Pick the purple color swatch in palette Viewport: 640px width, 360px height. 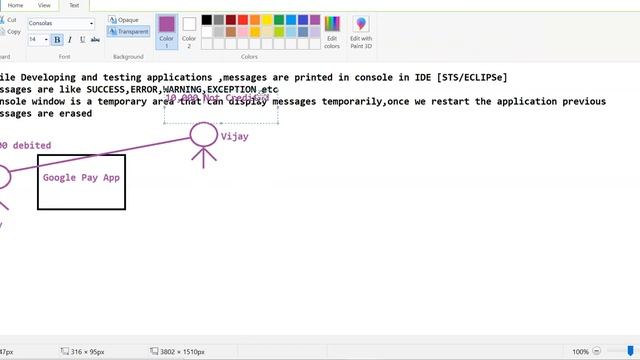[315, 20]
